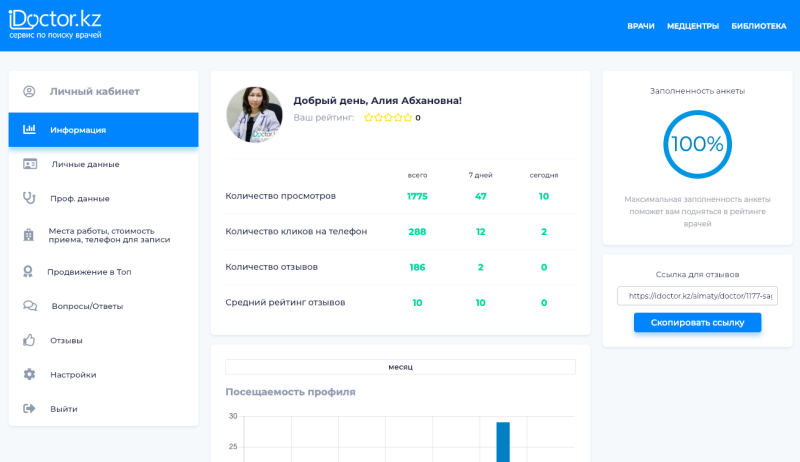Click the Выйти logout arrow icon
This screenshot has width=800, height=462.
click(x=29, y=408)
